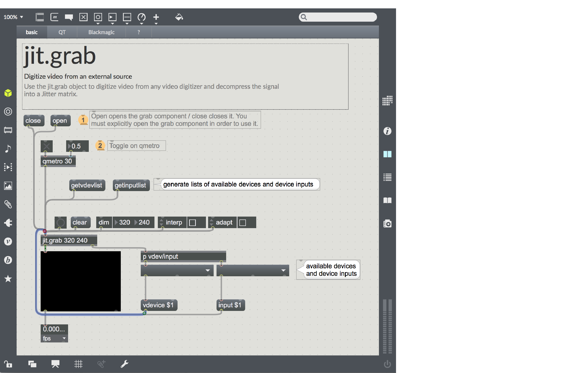Open the paperclip snippets in sidebar
The image size is (588, 373).
(8, 204)
